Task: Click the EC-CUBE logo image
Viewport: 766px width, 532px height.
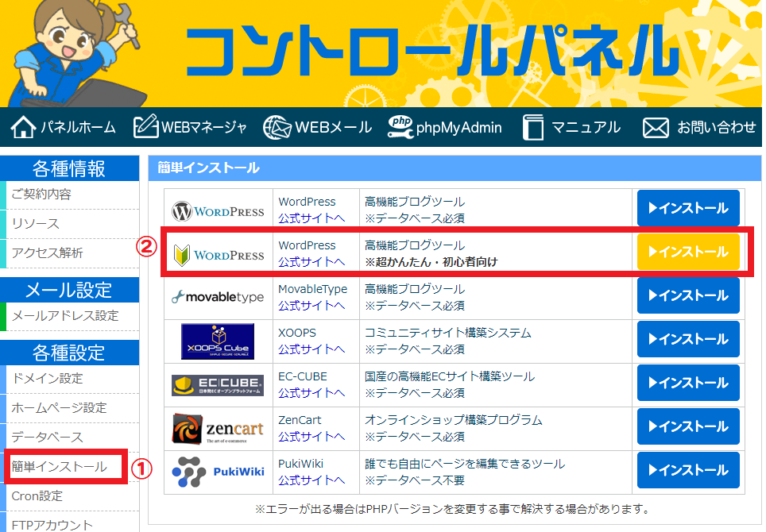Action: tap(218, 385)
